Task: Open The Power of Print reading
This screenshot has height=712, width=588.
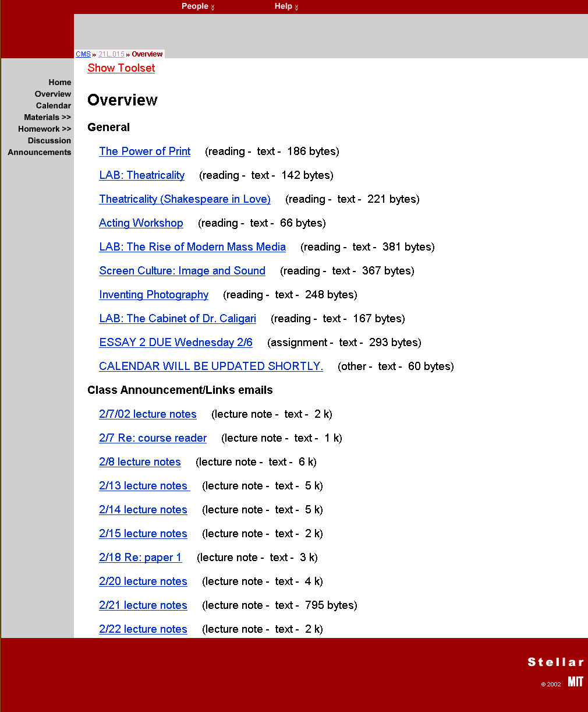Action: (144, 151)
